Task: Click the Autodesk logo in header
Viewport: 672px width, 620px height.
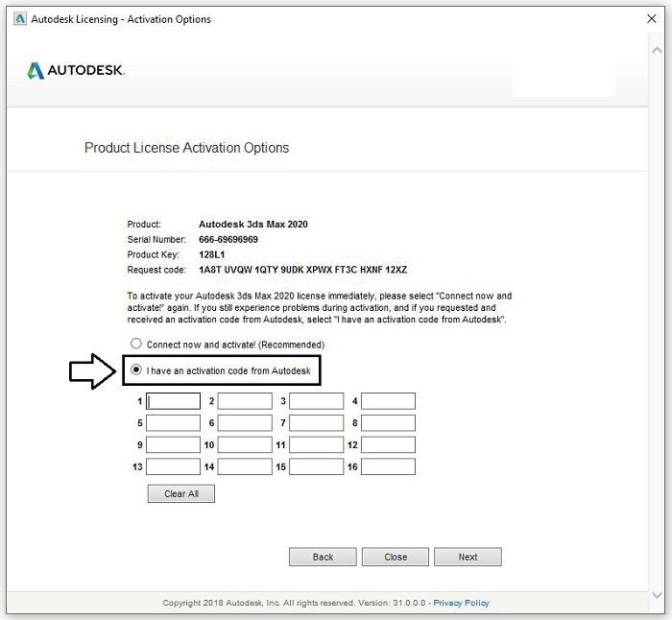Action: click(x=76, y=70)
